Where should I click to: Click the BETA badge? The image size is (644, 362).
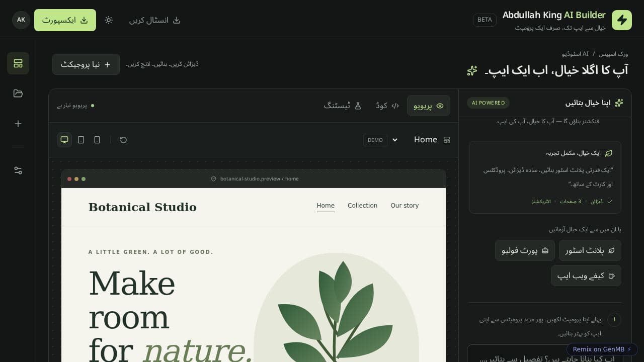pos(485,20)
